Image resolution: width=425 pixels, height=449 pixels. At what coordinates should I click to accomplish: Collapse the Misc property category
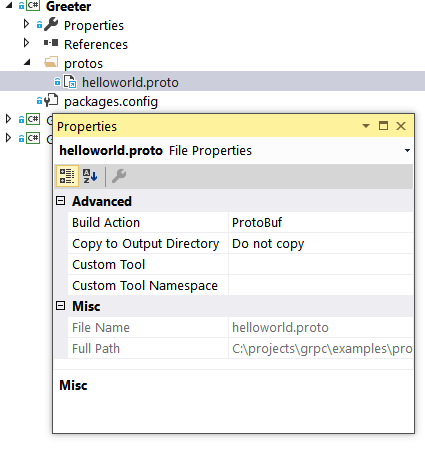[61, 305]
